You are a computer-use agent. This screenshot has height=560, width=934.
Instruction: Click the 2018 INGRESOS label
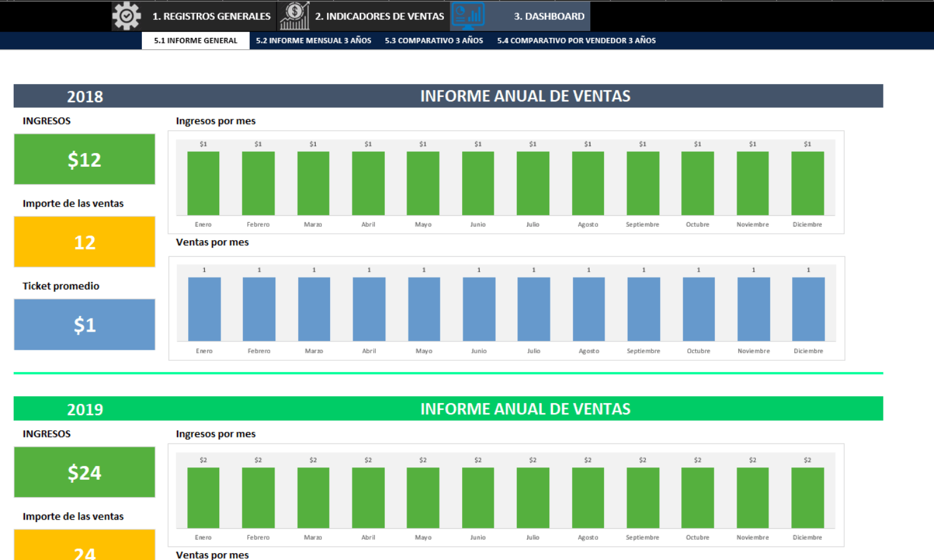point(47,121)
